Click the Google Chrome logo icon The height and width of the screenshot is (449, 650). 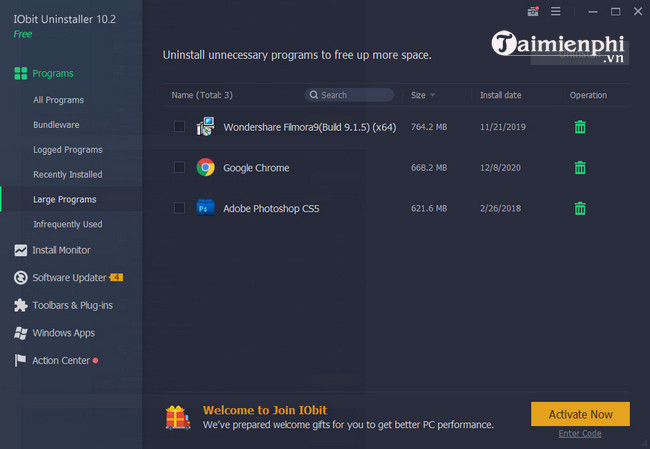205,167
